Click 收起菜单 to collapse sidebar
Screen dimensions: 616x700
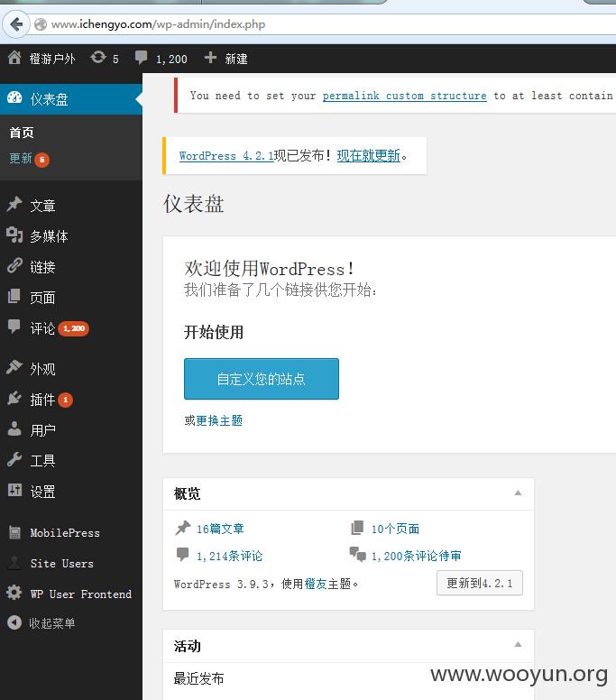[52, 623]
